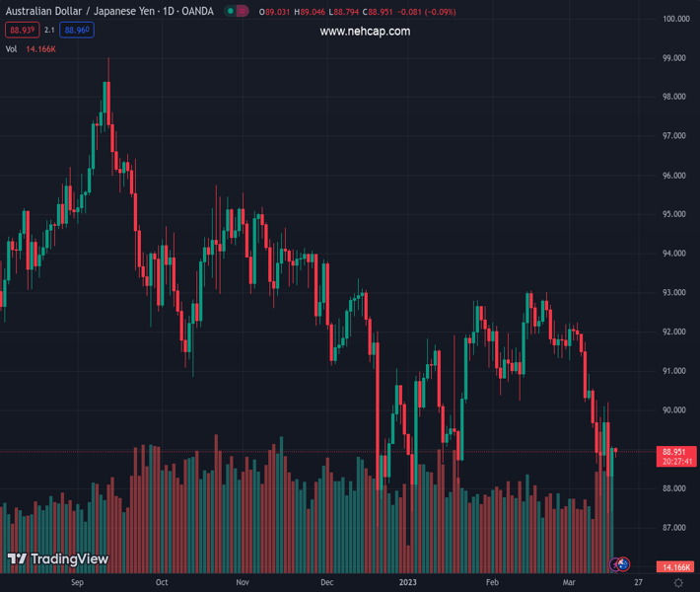The width and height of the screenshot is (700, 592).
Task: Click the Feb label on time axis
Action: pos(492,582)
